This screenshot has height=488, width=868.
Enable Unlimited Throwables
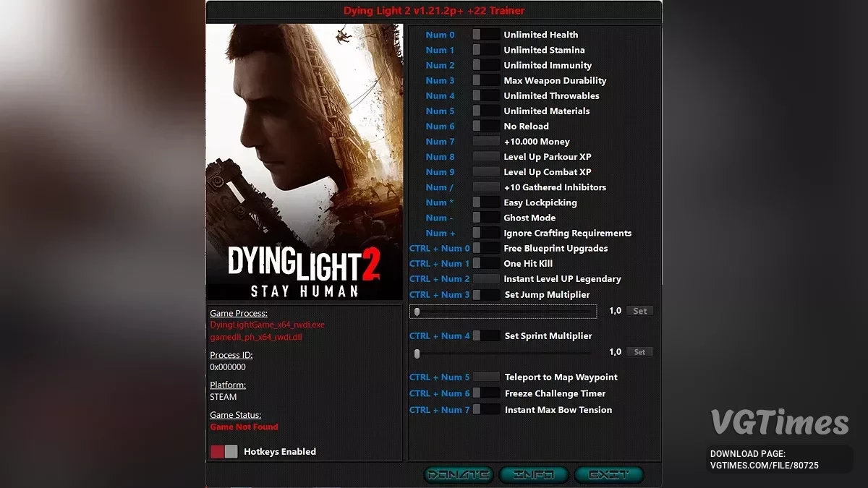pos(485,95)
